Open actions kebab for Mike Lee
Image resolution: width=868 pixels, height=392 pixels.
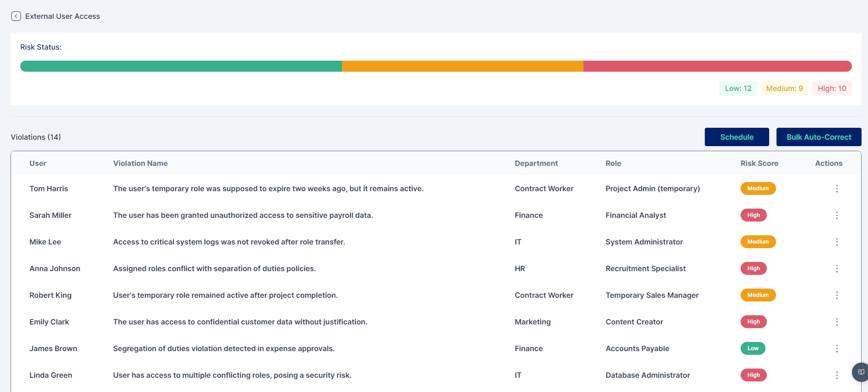(837, 242)
